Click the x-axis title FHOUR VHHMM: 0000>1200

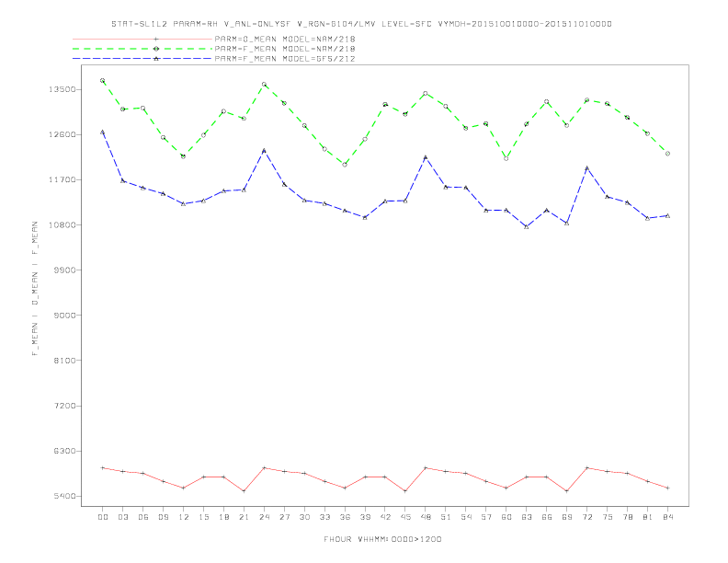point(382,539)
